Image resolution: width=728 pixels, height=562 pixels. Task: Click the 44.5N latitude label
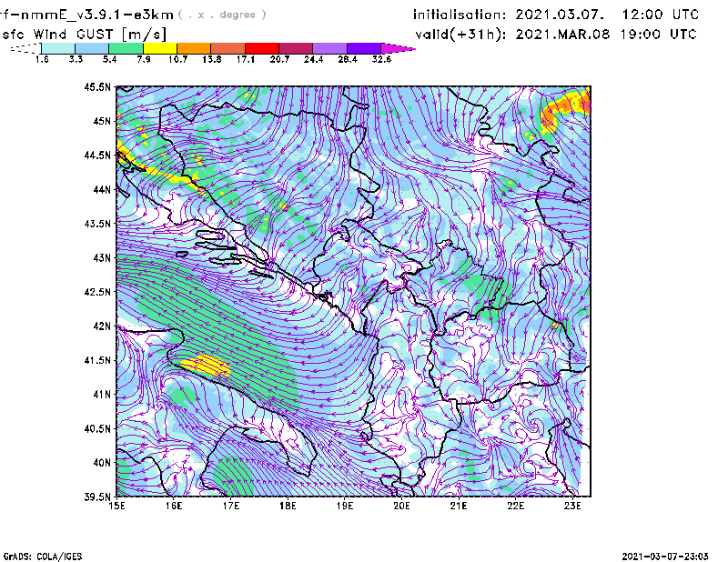tap(97, 156)
